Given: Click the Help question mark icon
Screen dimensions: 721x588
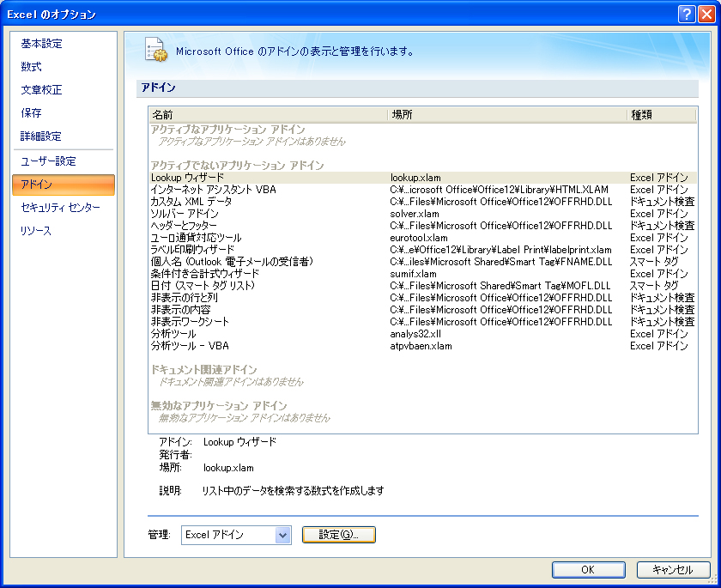Looking at the screenshot, I should click(x=686, y=14).
